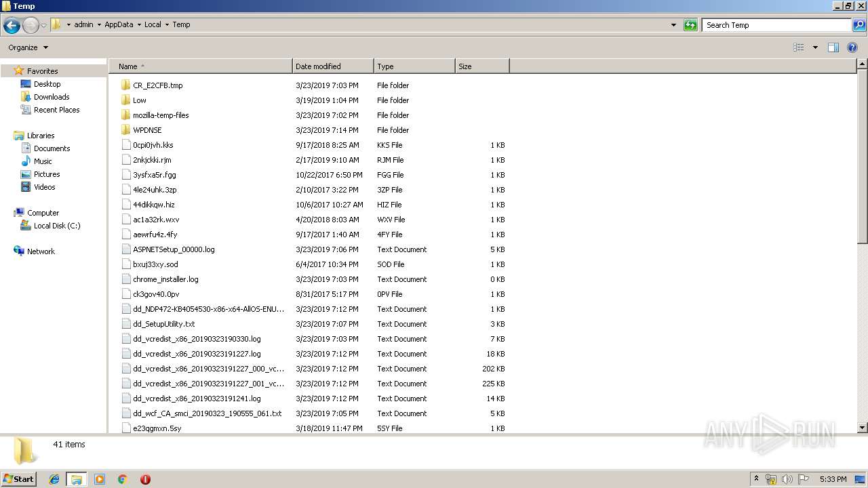Launch Internet Explorer from the taskbar
The image size is (868, 488).
tap(54, 479)
